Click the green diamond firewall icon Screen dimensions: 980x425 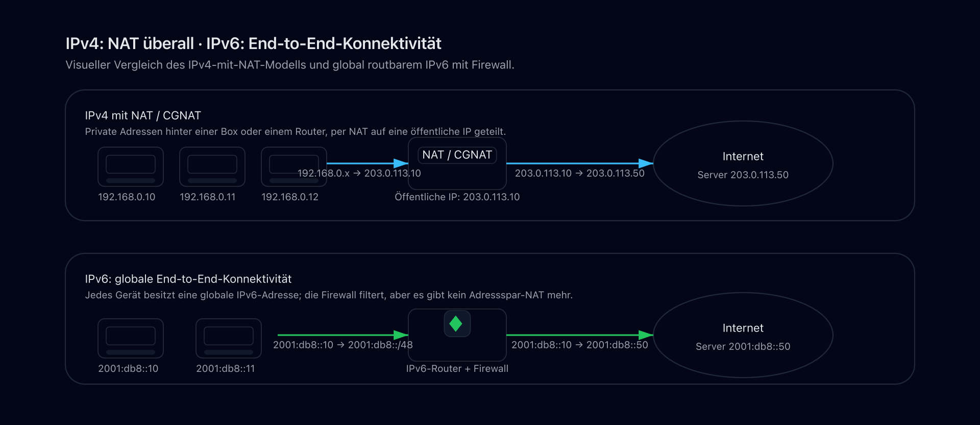coord(457,324)
